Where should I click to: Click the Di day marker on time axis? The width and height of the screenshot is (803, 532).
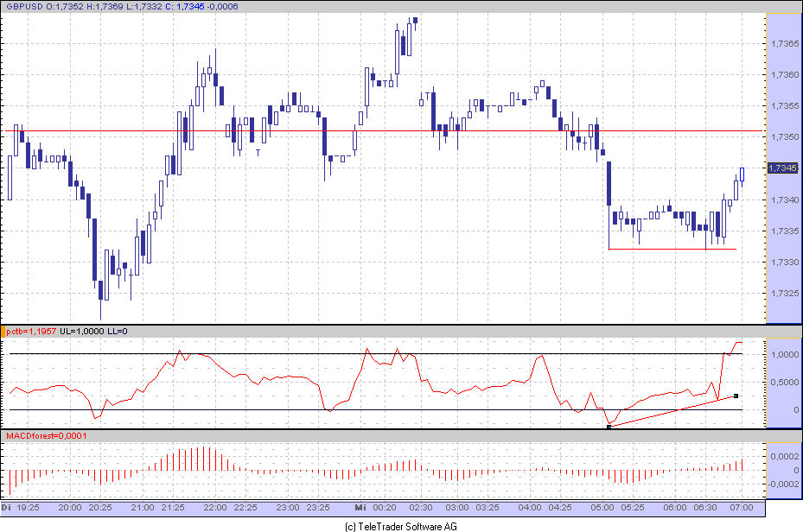click(x=7, y=507)
